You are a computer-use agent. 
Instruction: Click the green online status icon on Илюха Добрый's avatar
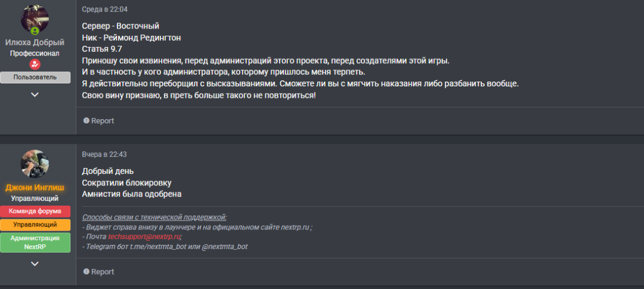35,30
